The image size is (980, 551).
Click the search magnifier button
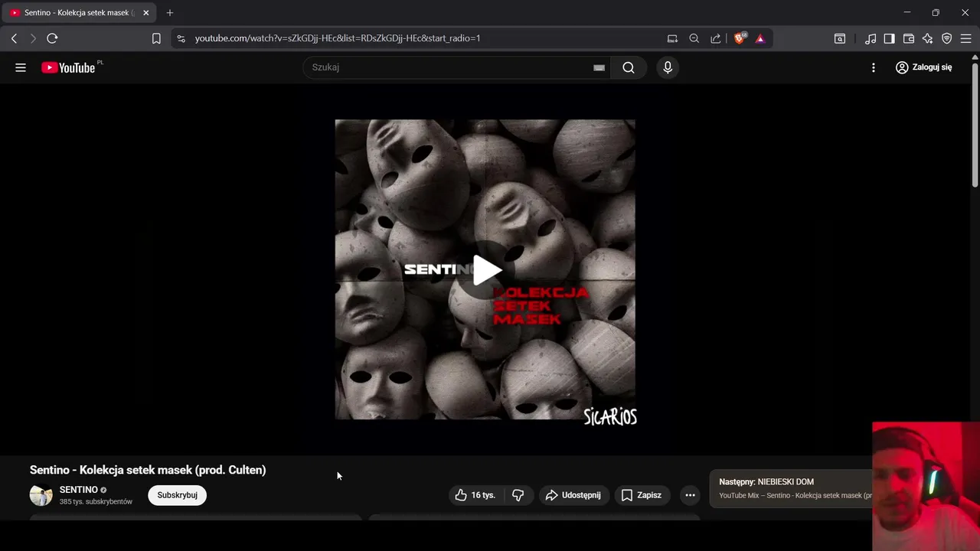click(629, 67)
